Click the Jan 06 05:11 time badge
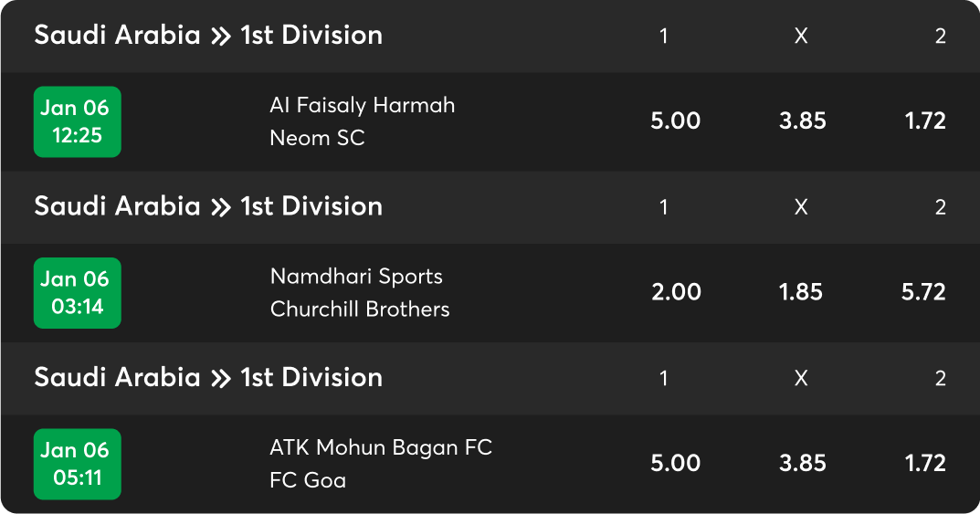This screenshot has width=980, height=514. click(78, 464)
